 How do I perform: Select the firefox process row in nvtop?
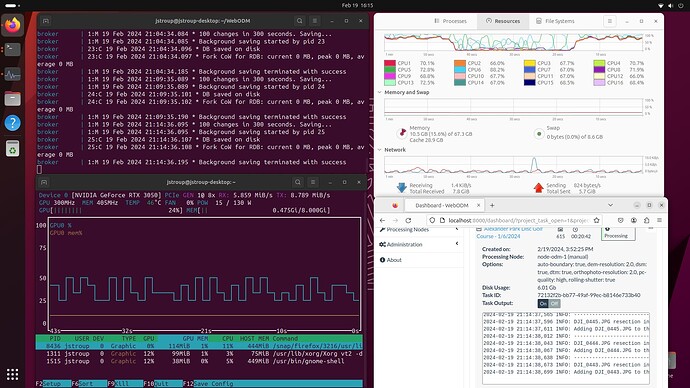click(199, 346)
